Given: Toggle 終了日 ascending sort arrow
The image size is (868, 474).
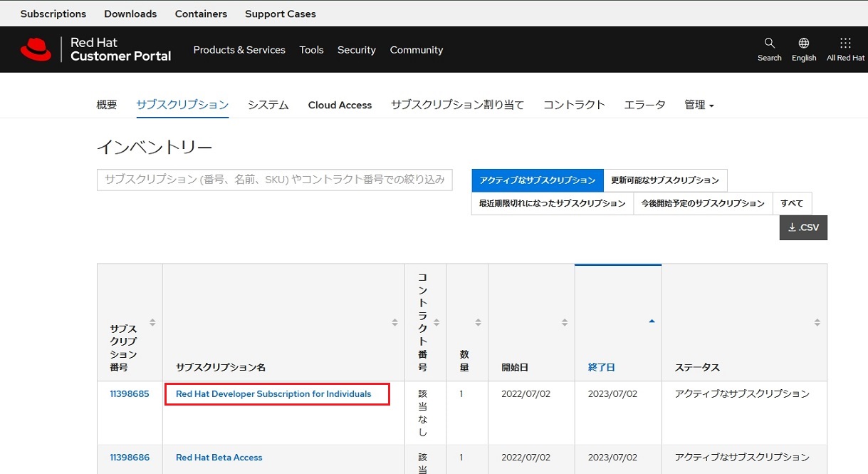Looking at the screenshot, I should pos(651,321).
